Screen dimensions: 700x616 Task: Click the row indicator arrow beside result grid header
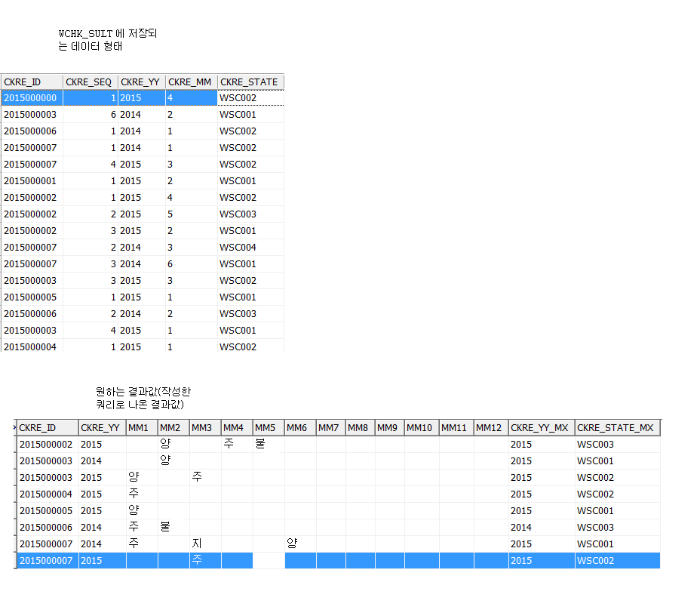point(15,428)
